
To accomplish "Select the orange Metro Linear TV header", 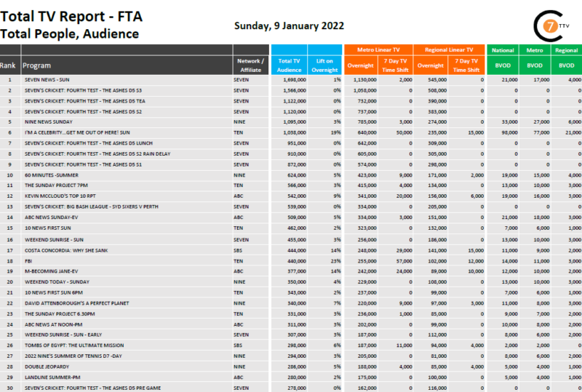I will pyautogui.click(x=378, y=49).
